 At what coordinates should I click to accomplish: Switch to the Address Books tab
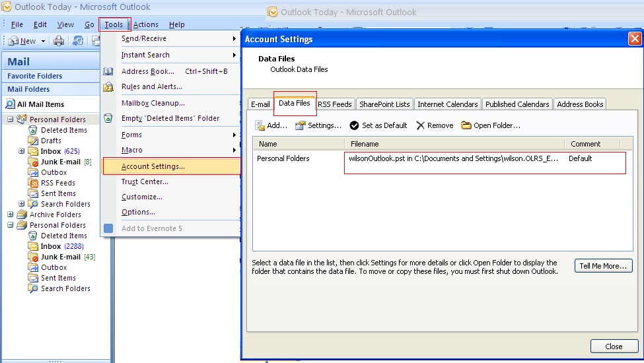pos(580,104)
